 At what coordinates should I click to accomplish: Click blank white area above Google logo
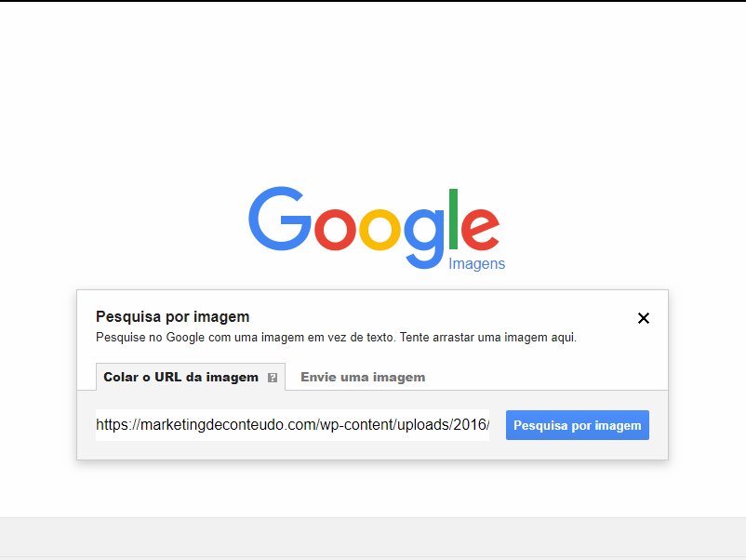pos(373,95)
